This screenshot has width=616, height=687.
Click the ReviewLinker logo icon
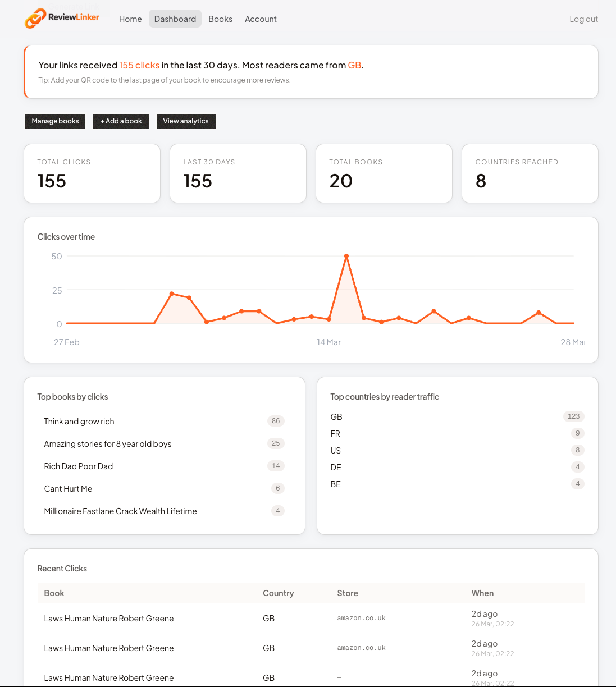(35, 19)
